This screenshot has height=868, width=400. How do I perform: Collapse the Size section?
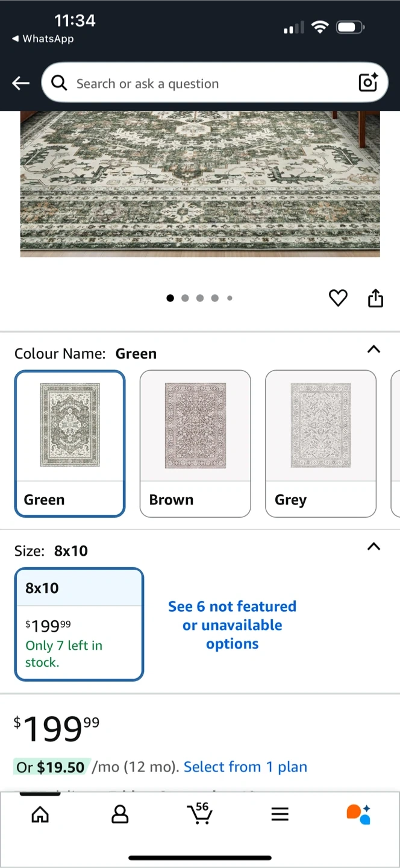[x=373, y=547]
